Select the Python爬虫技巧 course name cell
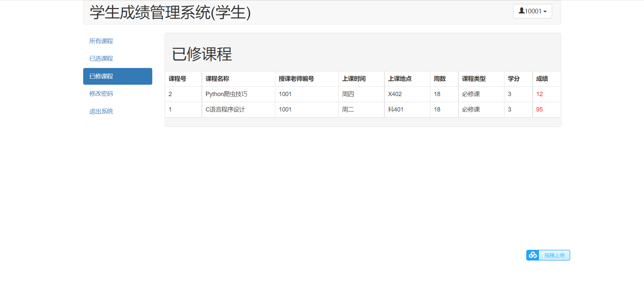The height and width of the screenshot is (292, 644). point(238,94)
